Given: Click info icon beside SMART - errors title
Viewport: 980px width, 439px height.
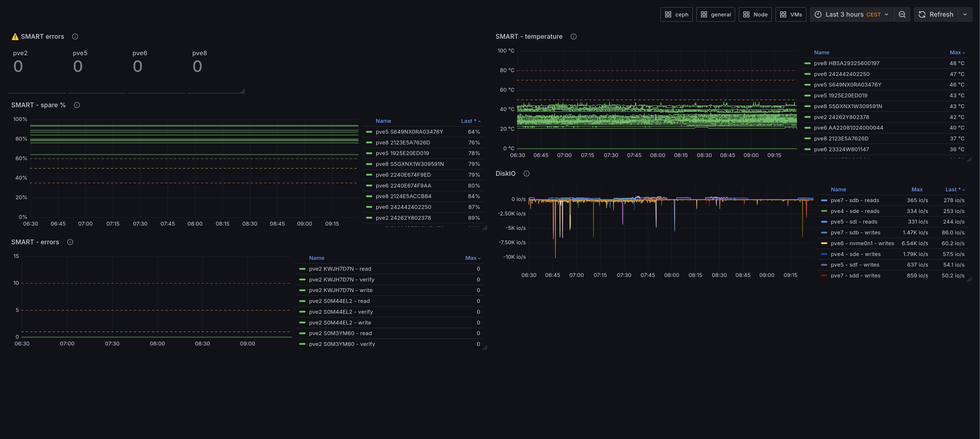Looking at the screenshot, I should (x=70, y=242).
